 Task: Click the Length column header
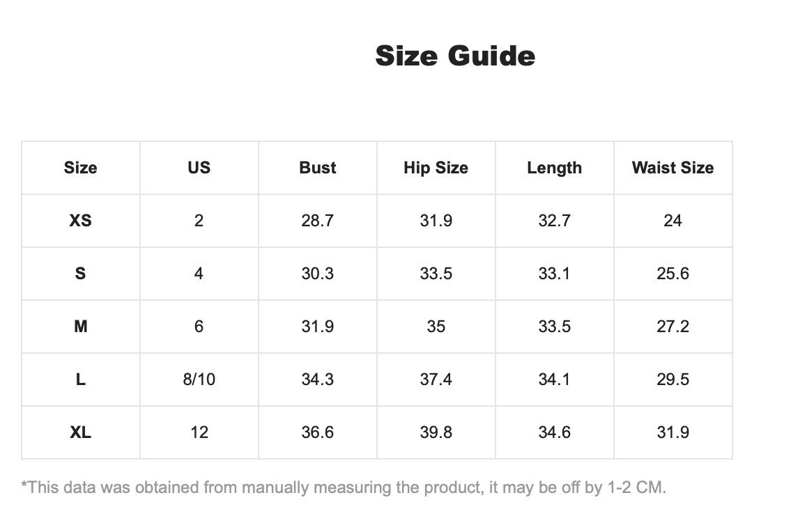click(x=554, y=168)
